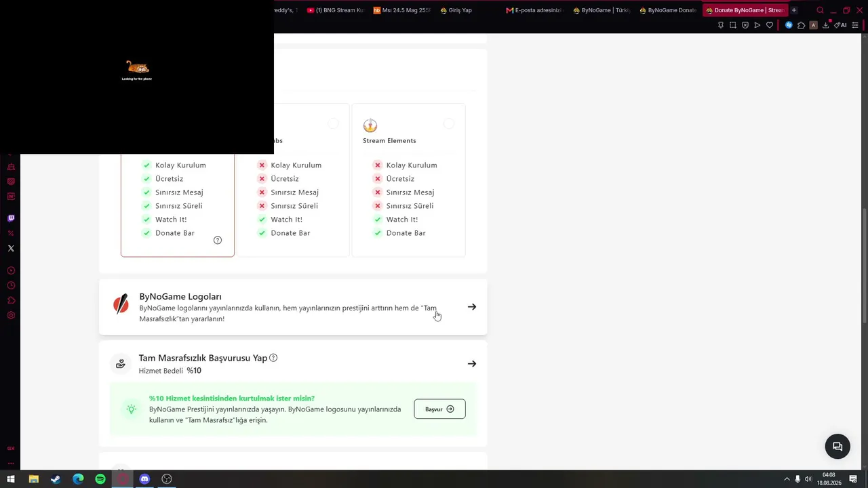Click Donate Bar row in Stream Elements card
This screenshot has height=488, width=868.
(x=400, y=233)
